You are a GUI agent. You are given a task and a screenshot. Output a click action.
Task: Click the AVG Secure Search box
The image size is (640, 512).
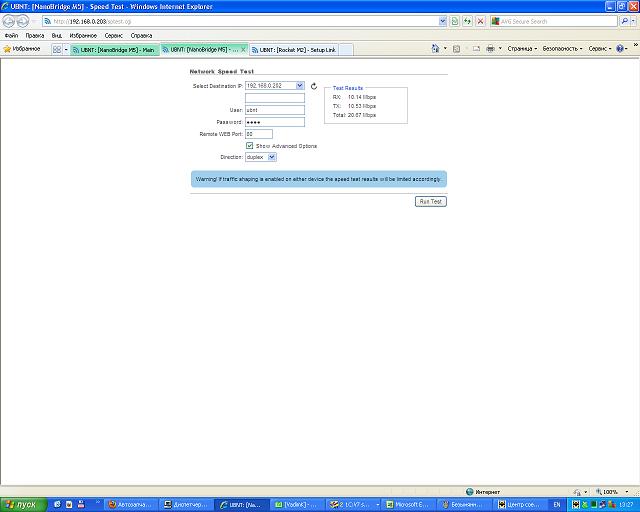pyautogui.click(x=554, y=21)
